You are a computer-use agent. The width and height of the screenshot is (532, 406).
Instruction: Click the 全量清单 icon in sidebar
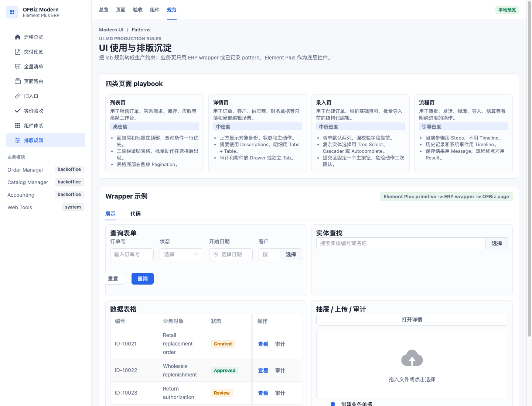(x=18, y=66)
